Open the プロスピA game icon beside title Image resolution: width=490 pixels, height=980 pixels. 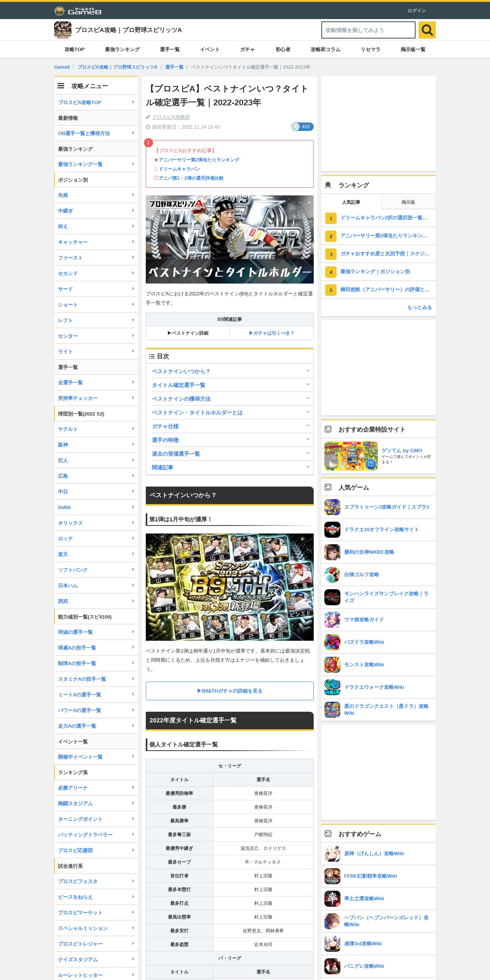(63, 30)
